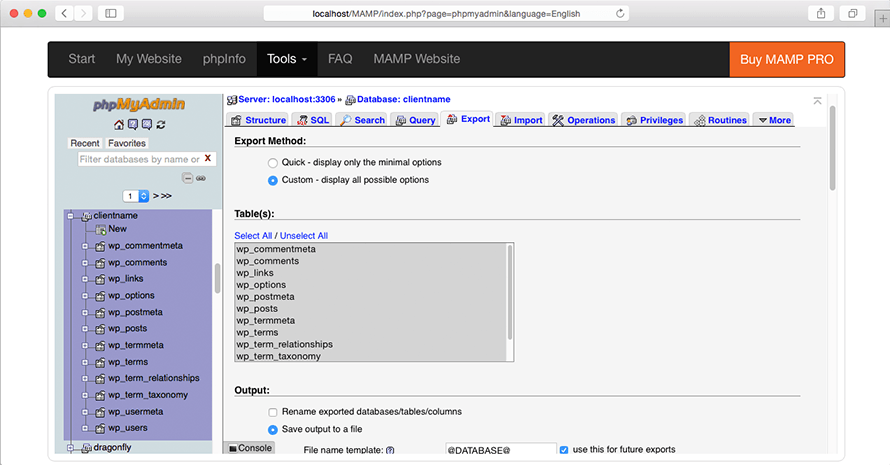Viewport: 890px width, 465px height.
Task: Click the wp_comments table icon in sidebar
Action: pyautogui.click(x=100, y=263)
